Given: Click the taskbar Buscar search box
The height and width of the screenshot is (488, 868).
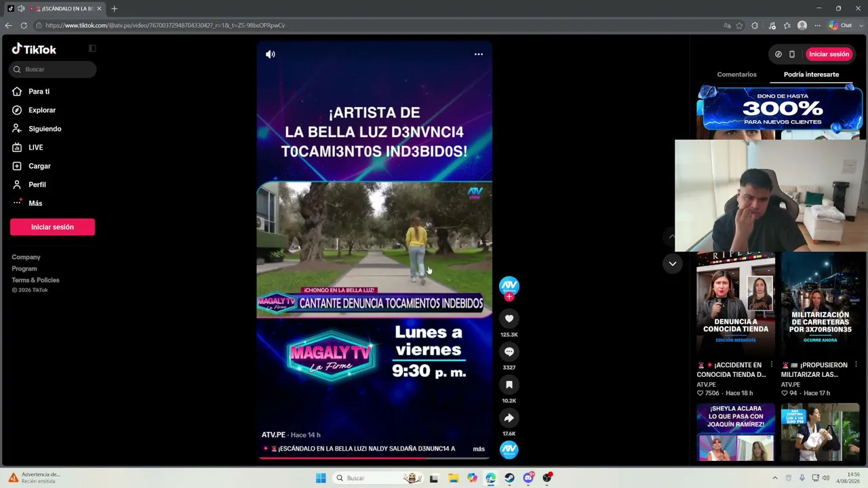Looking at the screenshot, I should [380, 478].
